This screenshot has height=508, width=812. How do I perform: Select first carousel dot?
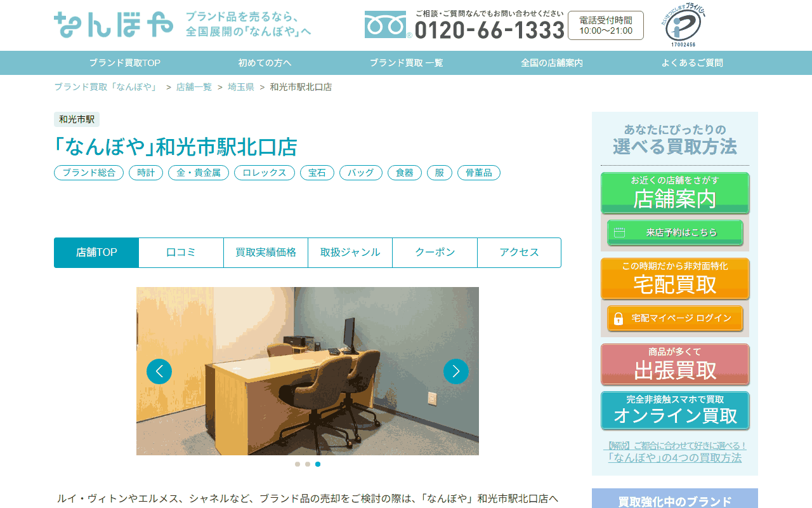click(298, 464)
